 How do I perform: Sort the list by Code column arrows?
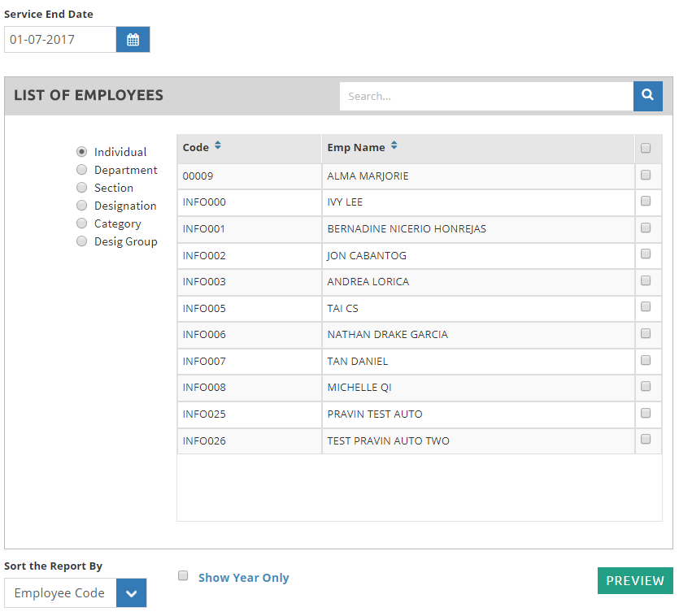tap(218, 146)
